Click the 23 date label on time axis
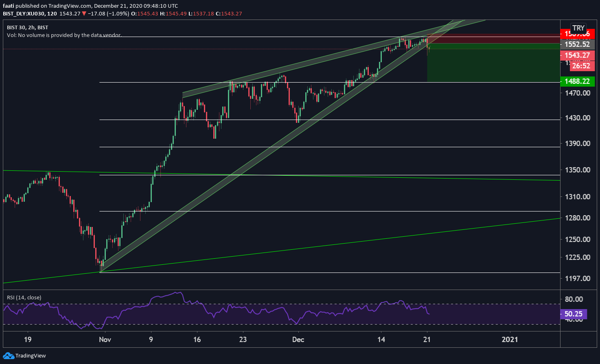This screenshot has width=600, height=364. pyautogui.click(x=243, y=340)
